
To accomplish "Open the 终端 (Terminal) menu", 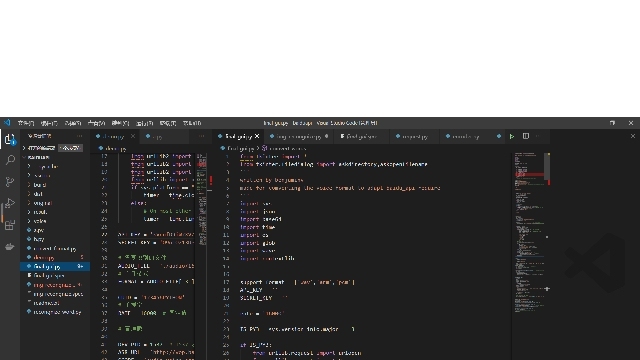I will pos(168,123).
